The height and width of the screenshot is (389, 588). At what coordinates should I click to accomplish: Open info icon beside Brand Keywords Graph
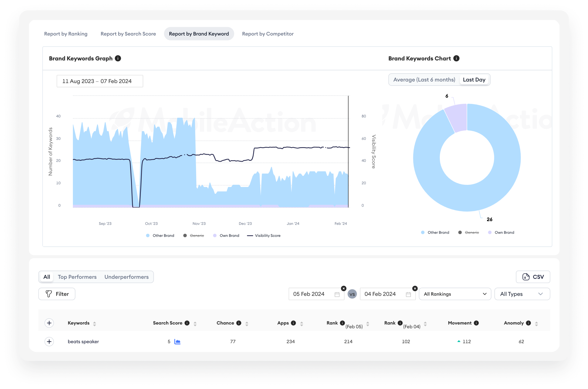click(x=118, y=59)
